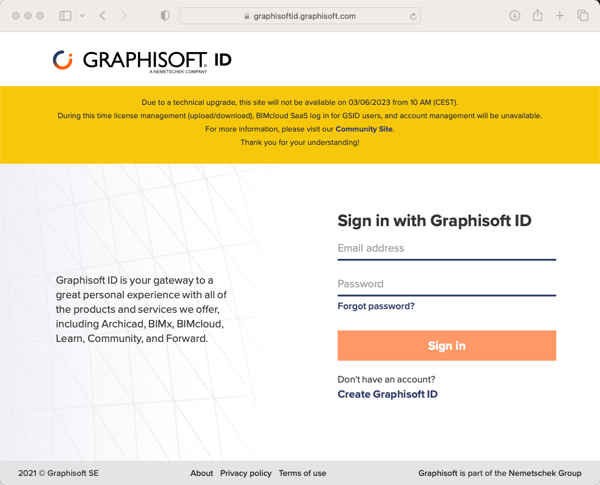
Task: Reload the page with the refresh icon
Action: pyautogui.click(x=413, y=16)
